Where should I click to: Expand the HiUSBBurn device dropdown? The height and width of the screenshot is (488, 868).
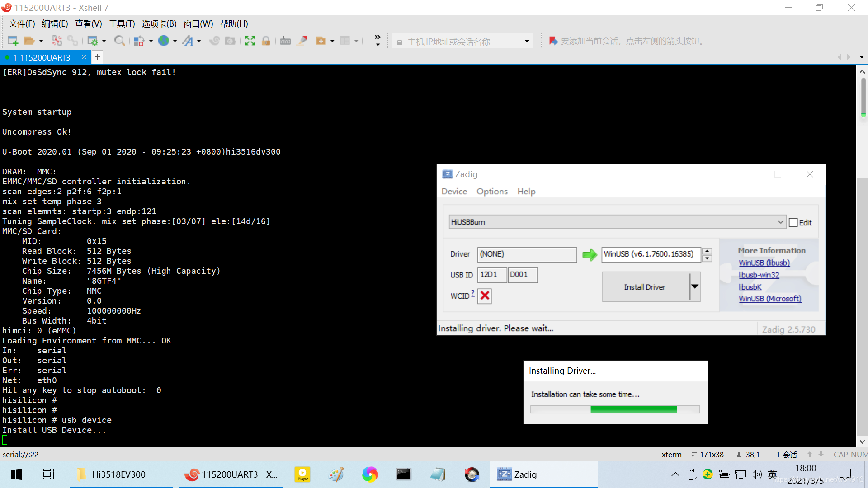pyautogui.click(x=780, y=222)
